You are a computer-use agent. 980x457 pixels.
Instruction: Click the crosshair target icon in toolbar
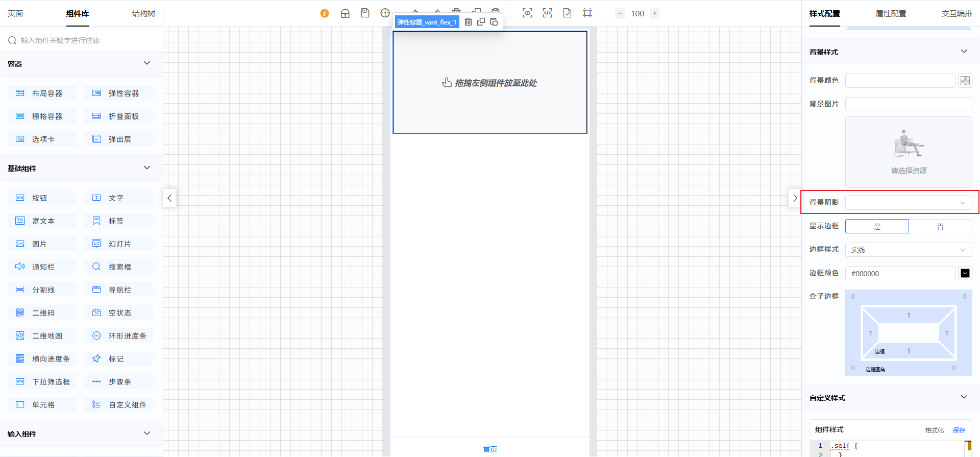(x=385, y=13)
